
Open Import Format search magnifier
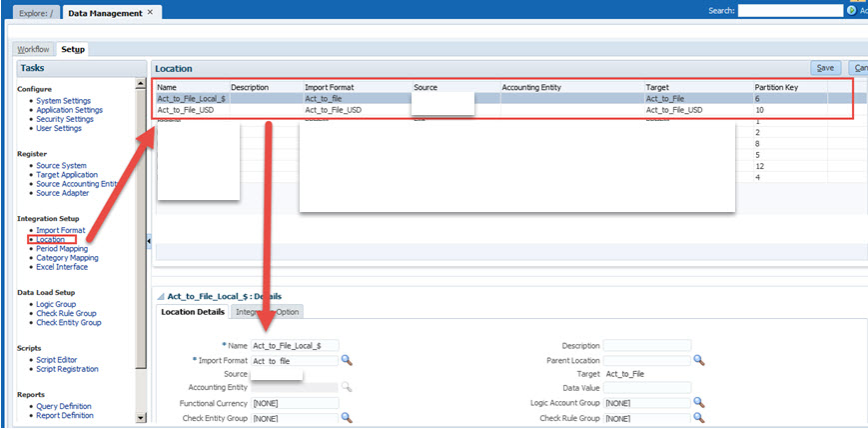(347, 360)
